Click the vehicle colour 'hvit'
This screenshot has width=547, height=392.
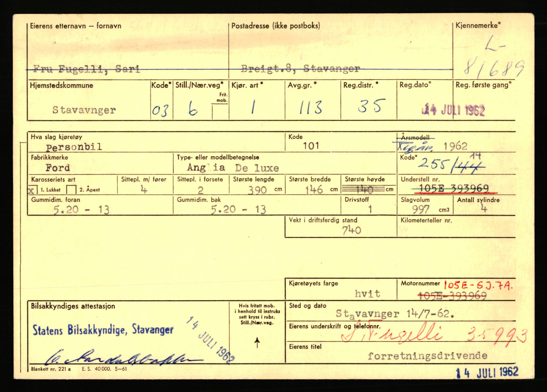click(x=367, y=294)
